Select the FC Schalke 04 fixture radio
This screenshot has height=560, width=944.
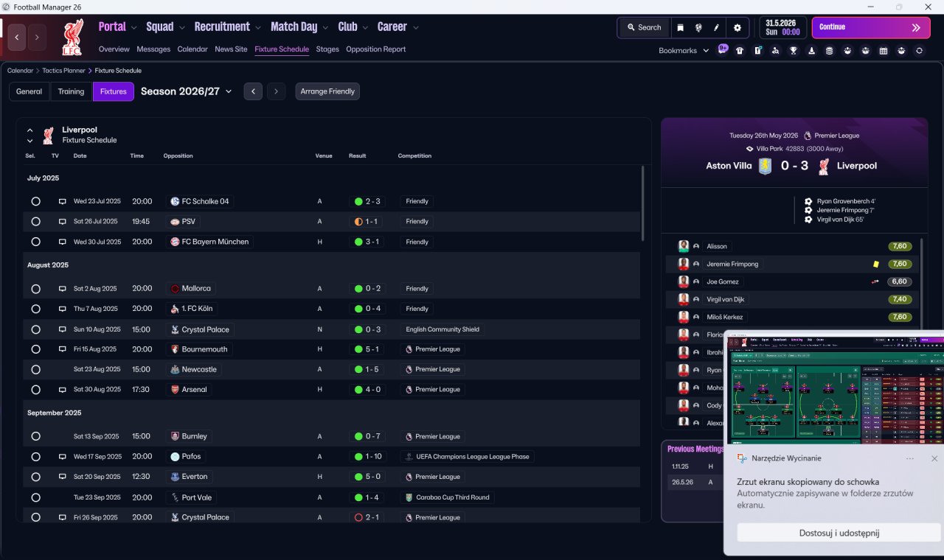35,201
